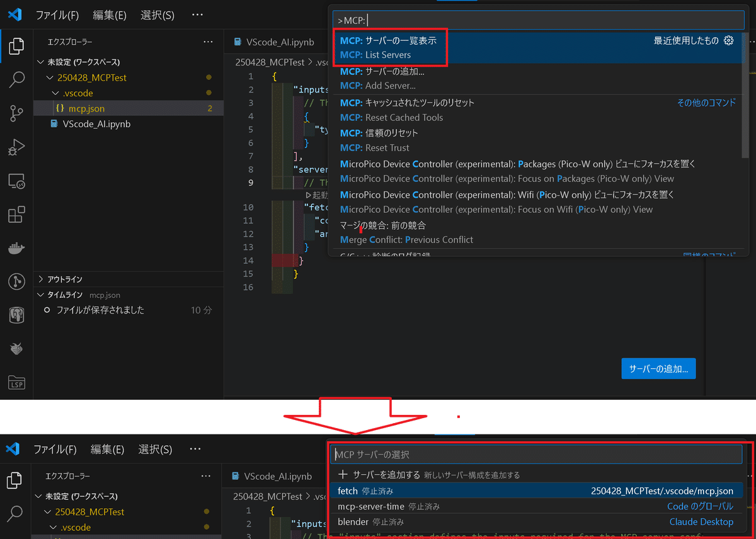Open the Raspberry Pi MicroPico view
The image size is (756, 539).
click(x=16, y=348)
